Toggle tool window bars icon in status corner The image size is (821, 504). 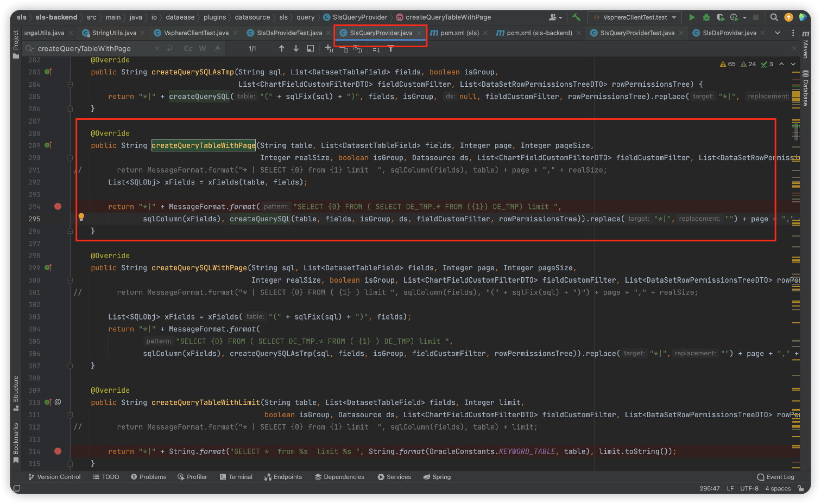[x=17, y=488]
